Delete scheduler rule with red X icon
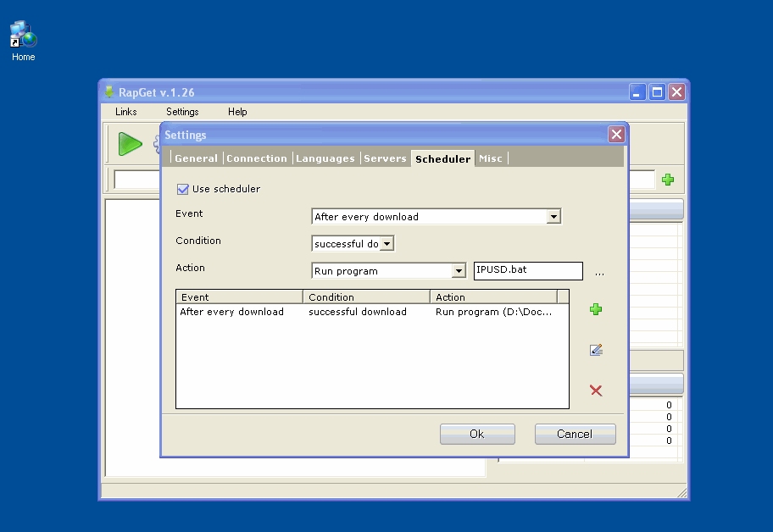This screenshot has width=773, height=532. 596,391
